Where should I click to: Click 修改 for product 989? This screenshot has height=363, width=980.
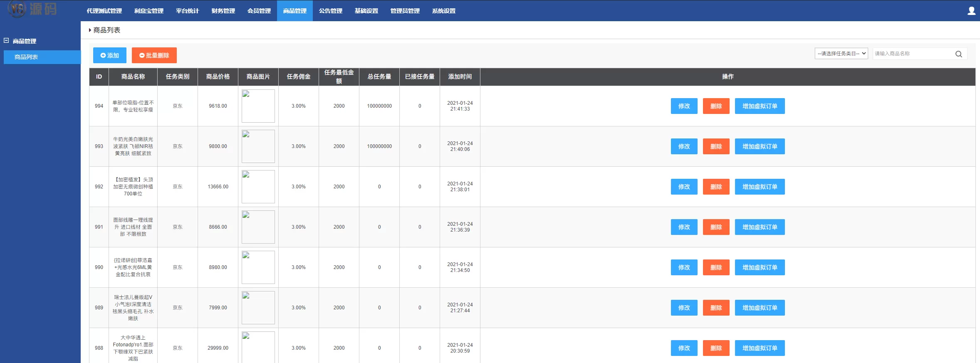pos(683,308)
